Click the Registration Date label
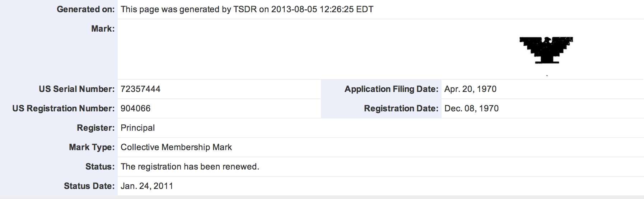Image resolution: width=644 pixels, height=199 pixels. (x=401, y=108)
